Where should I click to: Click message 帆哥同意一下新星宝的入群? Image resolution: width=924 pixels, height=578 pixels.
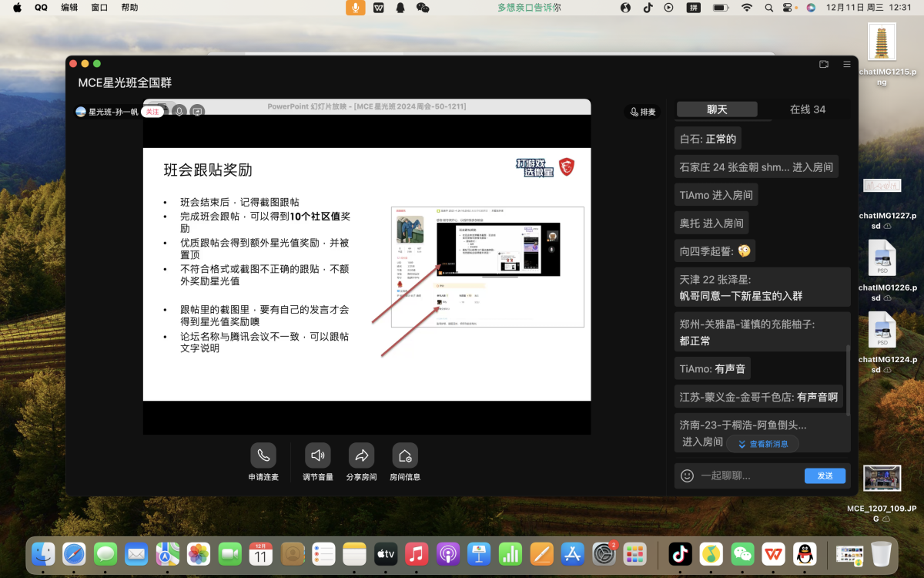tap(762, 287)
